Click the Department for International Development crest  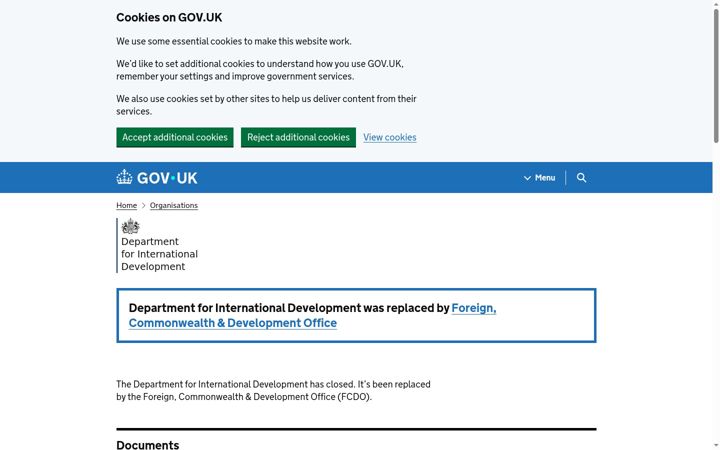click(x=130, y=226)
